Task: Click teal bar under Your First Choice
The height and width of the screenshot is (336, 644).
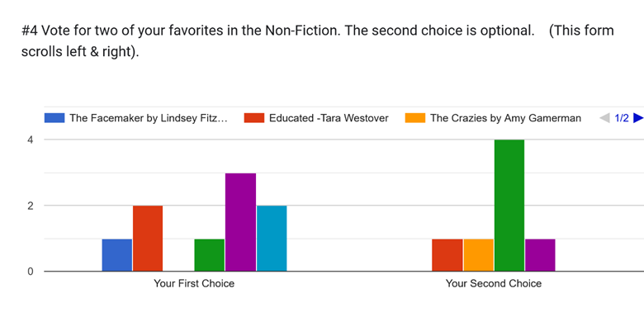Action: tap(271, 239)
